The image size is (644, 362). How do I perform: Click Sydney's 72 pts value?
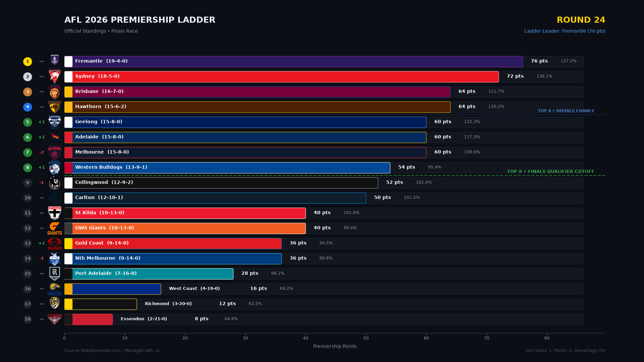point(515,76)
